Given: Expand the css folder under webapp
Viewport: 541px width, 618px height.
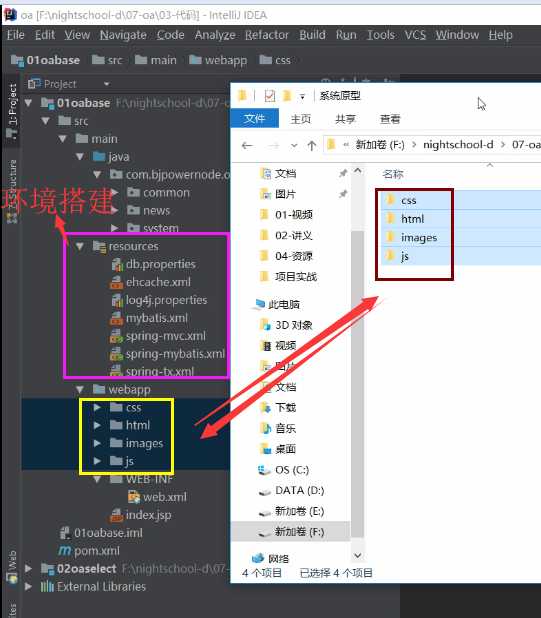Looking at the screenshot, I should click(x=97, y=407).
